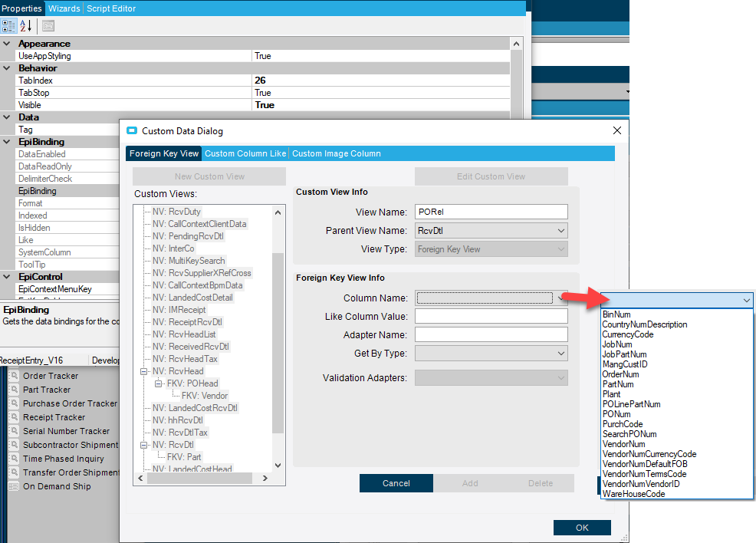This screenshot has width=756, height=543.
Task: Collapse the Data property category
Action: point(7,117)
